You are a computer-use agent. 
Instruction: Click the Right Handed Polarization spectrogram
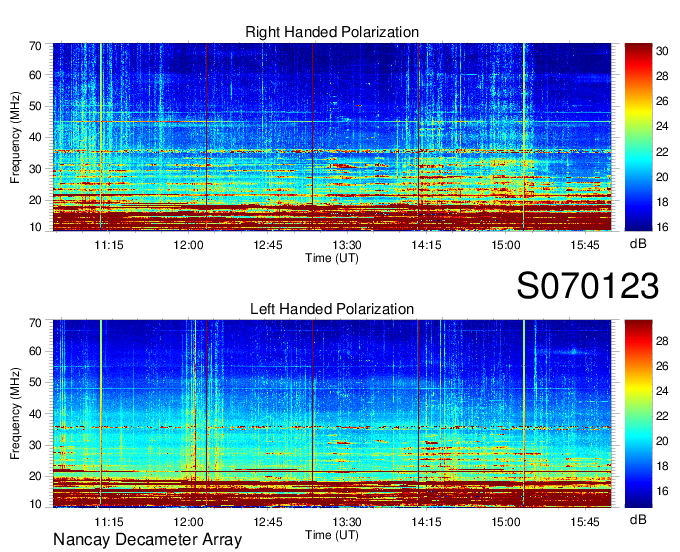(x=332, y=137)
